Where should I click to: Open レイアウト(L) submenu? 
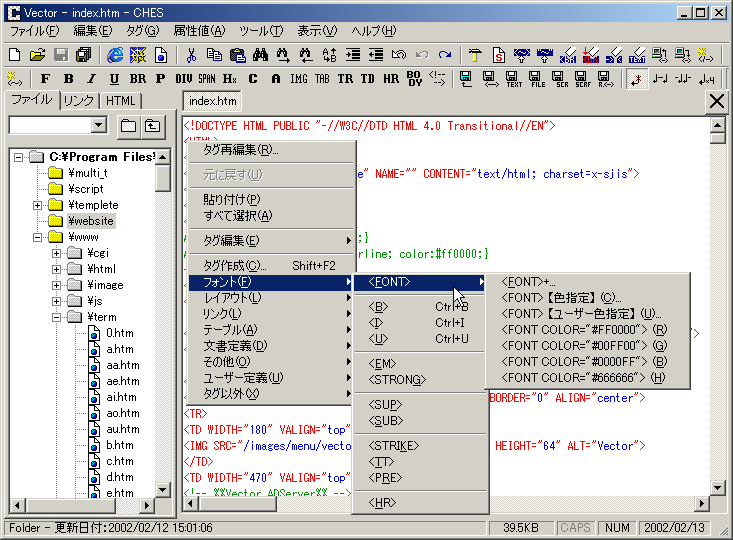(271, 298)
